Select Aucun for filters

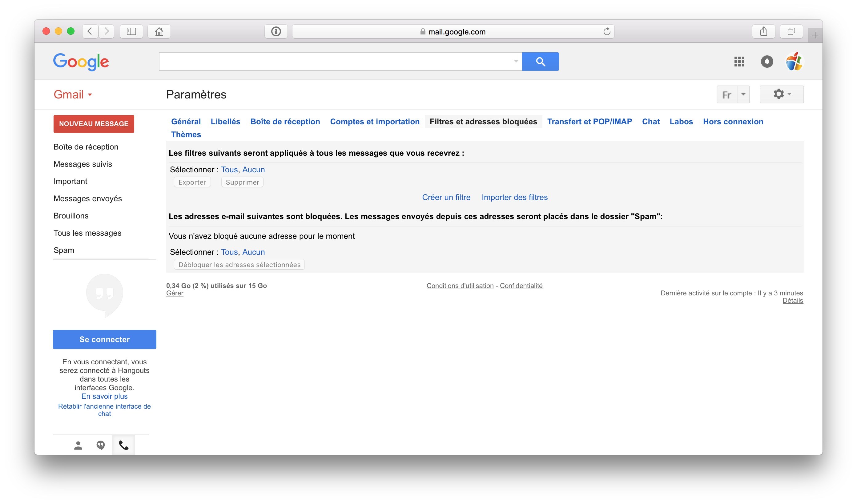pos(253,170)
